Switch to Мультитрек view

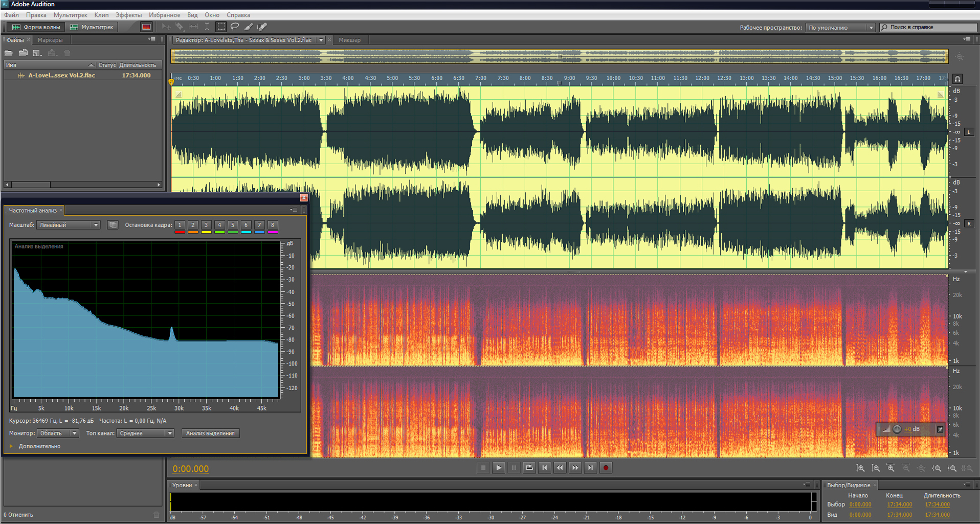coord(92,27)
